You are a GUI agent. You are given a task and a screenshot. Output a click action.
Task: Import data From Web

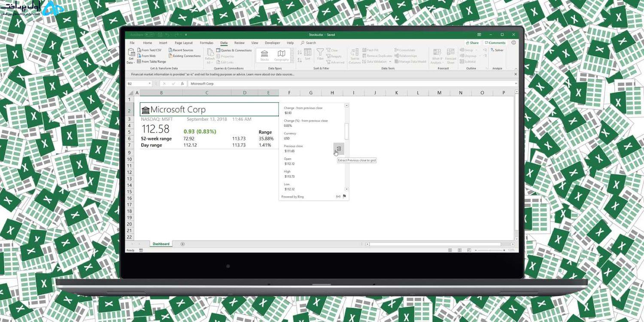(146, 56)
